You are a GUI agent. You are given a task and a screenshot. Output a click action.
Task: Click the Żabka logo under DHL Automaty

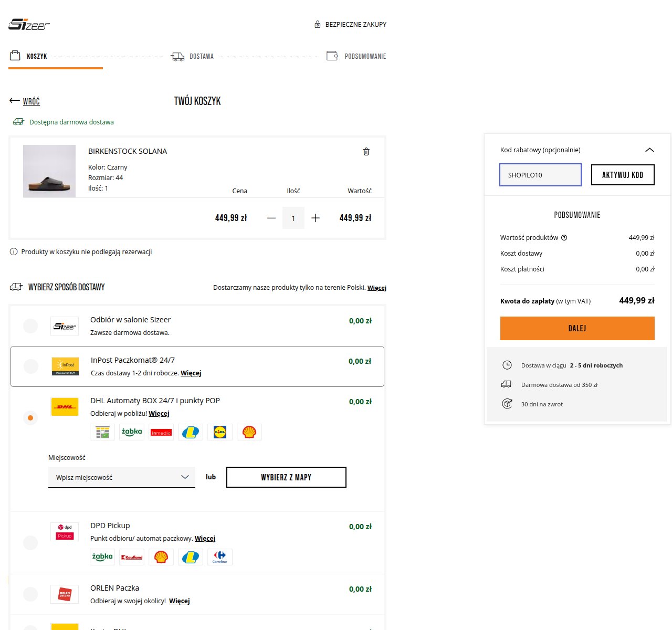(132, 432)
